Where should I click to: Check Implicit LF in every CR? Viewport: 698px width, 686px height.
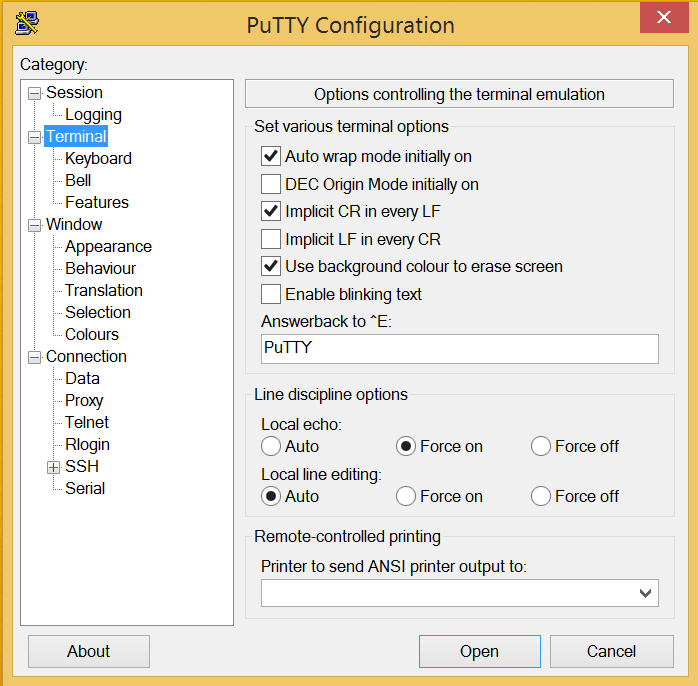click(x=271, y=239)
